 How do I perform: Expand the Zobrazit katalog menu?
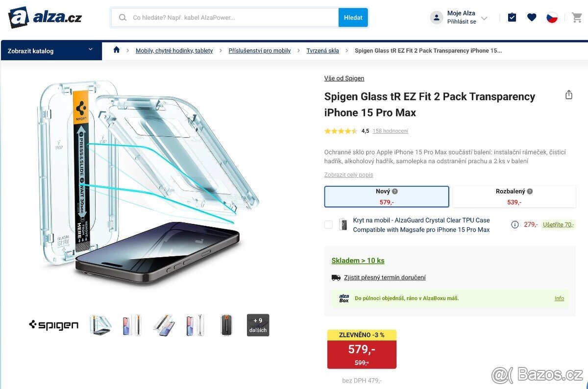click(51, 50)
